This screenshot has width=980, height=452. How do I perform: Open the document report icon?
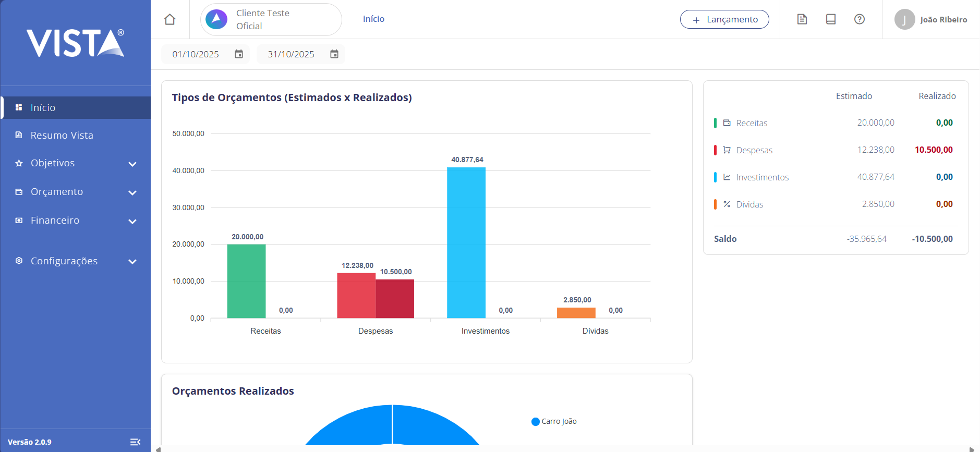click(x=802, y=19)
